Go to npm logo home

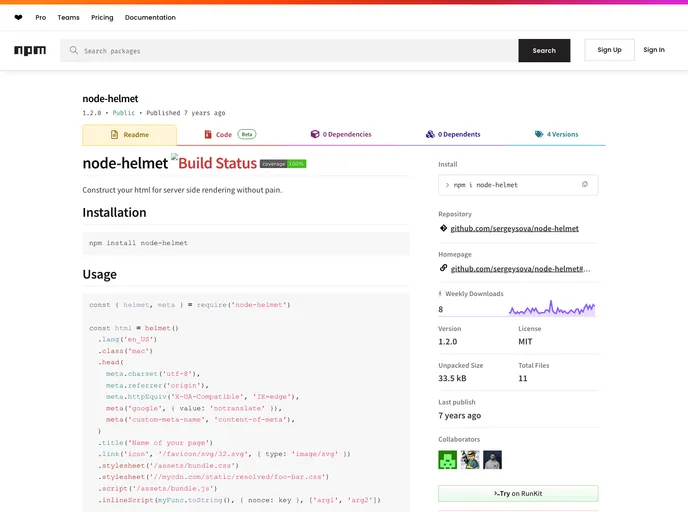pos(30,50)
